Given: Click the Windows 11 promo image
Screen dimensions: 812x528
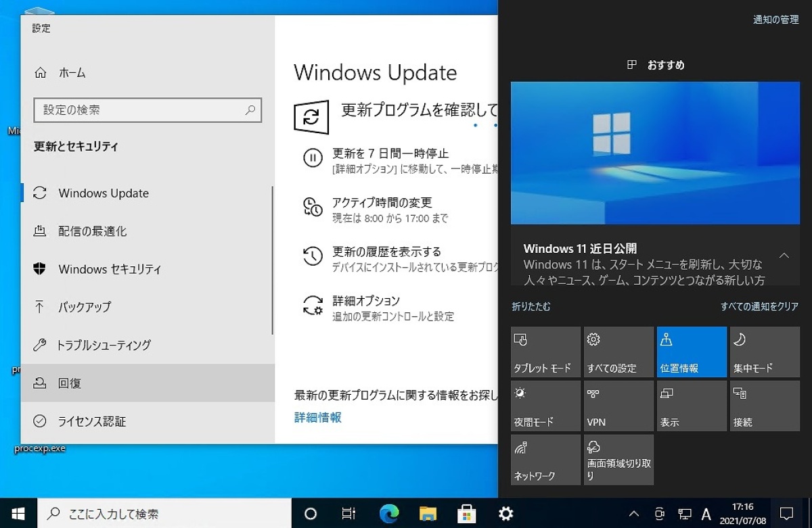Looking at the screenshot, I should click(x=654, y=153).
